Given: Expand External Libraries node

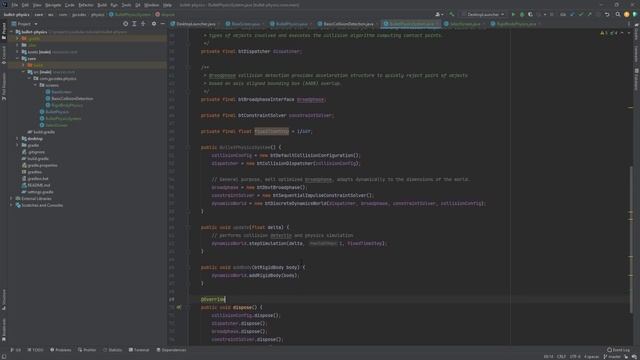Looking at the screenshot, I should (11, 199).
